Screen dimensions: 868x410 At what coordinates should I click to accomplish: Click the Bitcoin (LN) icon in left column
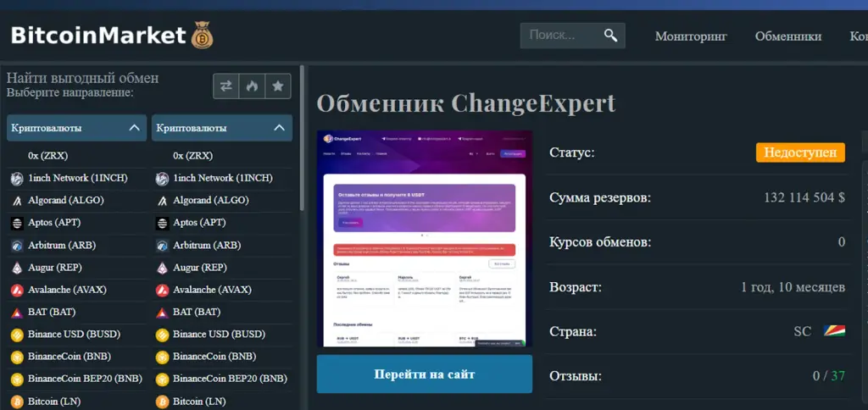17,402
